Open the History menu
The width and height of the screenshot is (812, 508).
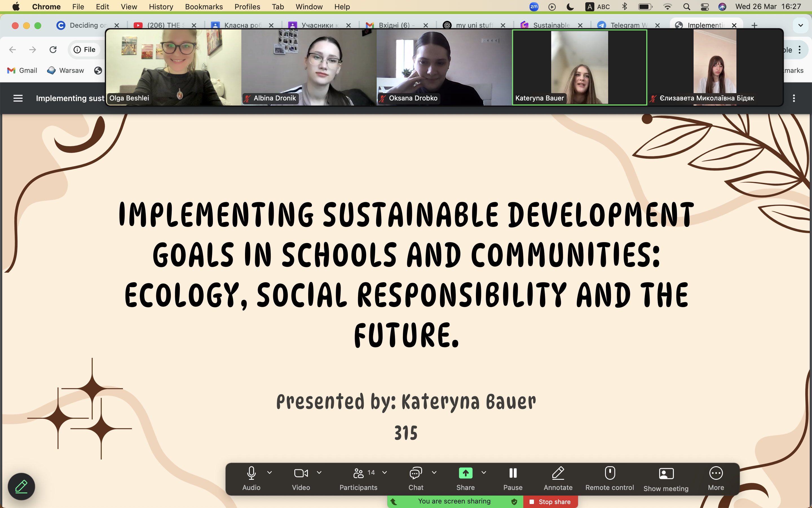(161, 7)
